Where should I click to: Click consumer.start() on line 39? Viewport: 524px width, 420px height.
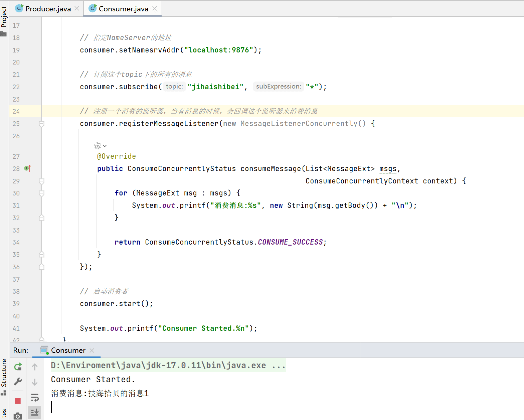point(116,303)
